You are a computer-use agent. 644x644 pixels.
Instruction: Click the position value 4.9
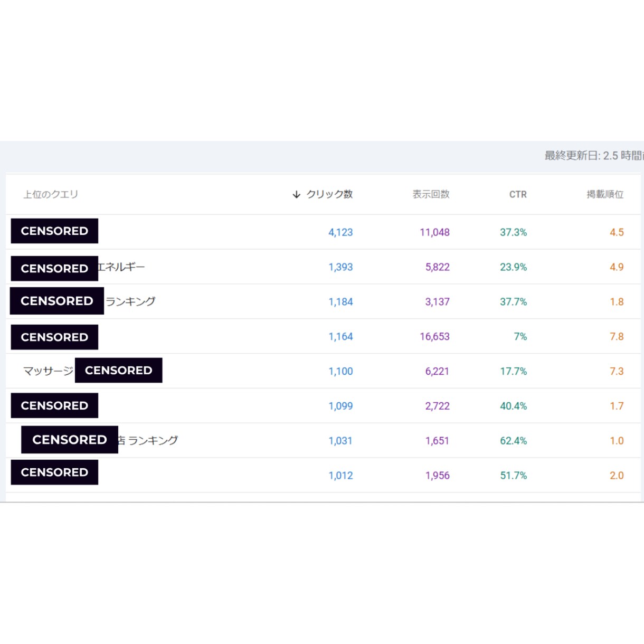617,267
